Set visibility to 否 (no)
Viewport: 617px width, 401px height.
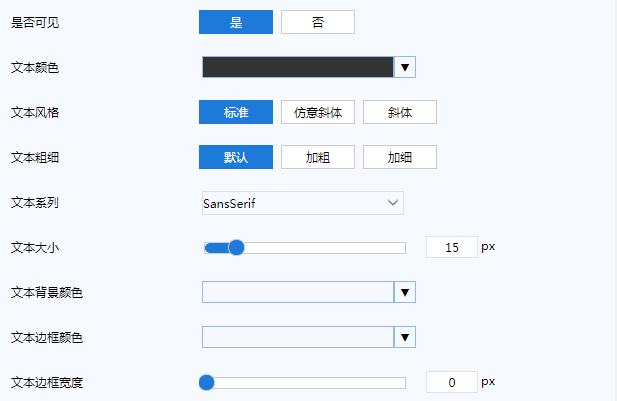[318, 22]
